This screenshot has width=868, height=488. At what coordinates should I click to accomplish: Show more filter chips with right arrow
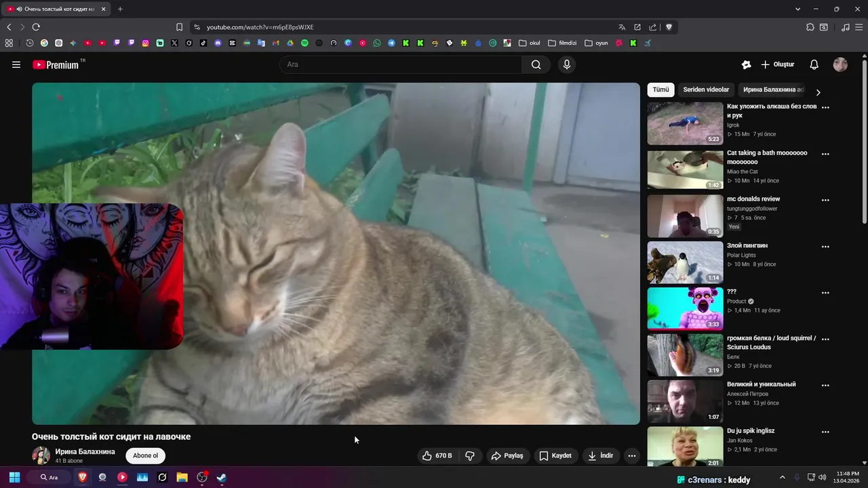[818, 92]
